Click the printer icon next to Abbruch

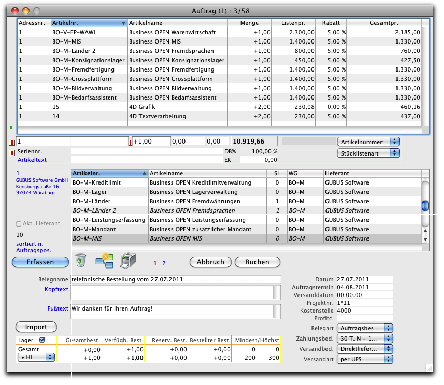click(128, 260)
